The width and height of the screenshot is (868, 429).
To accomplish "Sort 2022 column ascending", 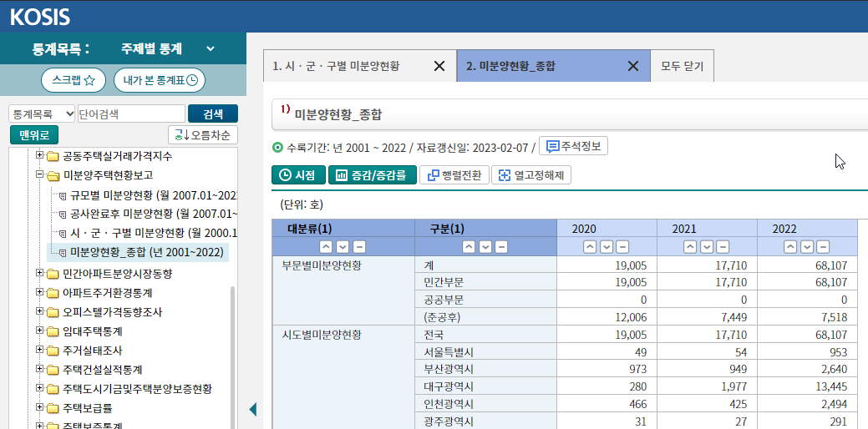I will click(x=791, y=247).
